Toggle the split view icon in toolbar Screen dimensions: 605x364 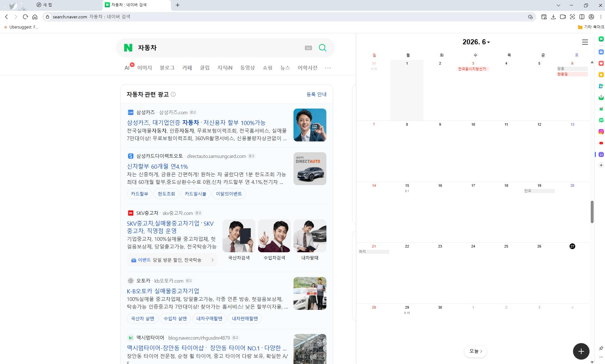[582, 17]
